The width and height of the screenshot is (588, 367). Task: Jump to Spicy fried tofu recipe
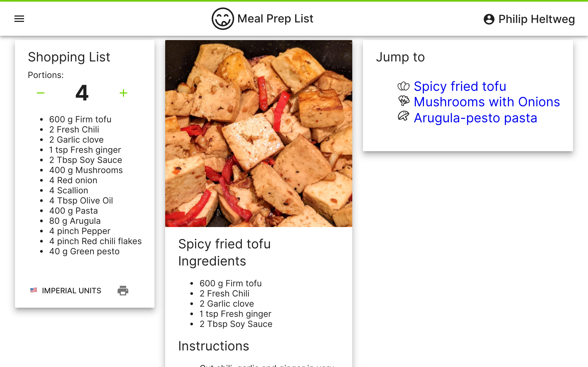click(x=460, y=86)
